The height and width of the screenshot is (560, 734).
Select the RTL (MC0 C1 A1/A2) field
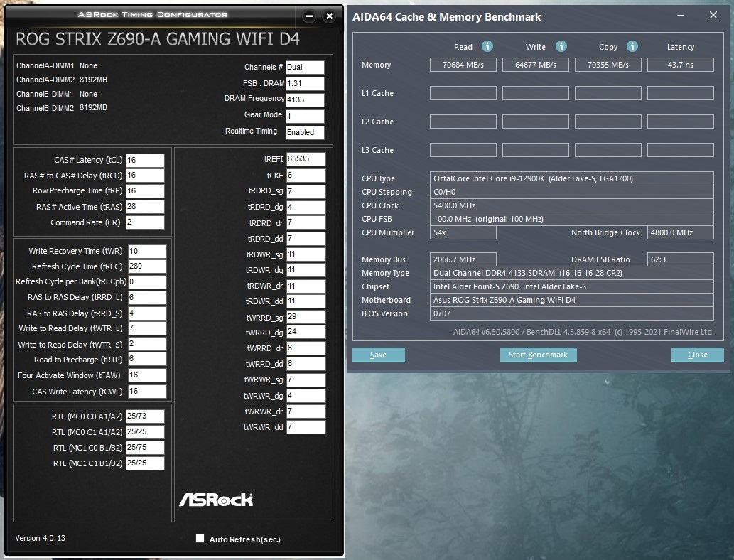click(145, 431)
